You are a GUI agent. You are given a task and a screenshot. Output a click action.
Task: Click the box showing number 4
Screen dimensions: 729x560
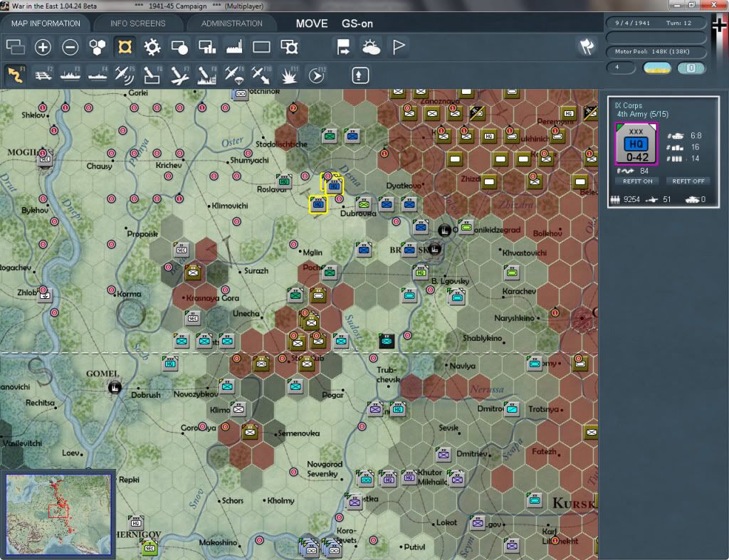(x=620, y=68)
